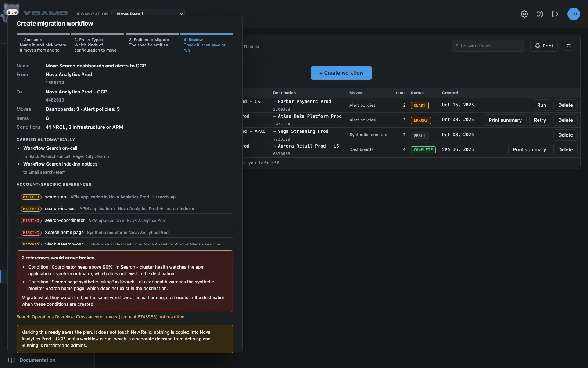Image resolution: width=588 pixels, height=368 pixels.
Task: Open the DU user avatar menu
Action: pos(574,14)
